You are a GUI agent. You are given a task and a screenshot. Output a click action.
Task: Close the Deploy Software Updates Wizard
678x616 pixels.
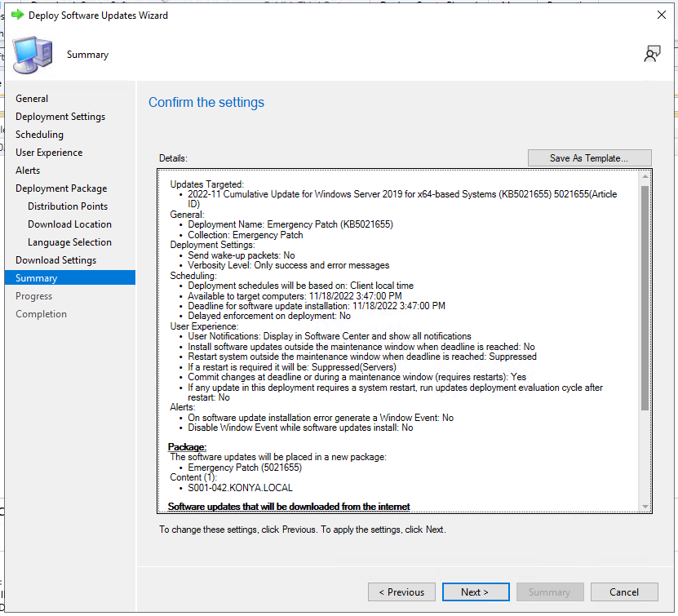661,16
